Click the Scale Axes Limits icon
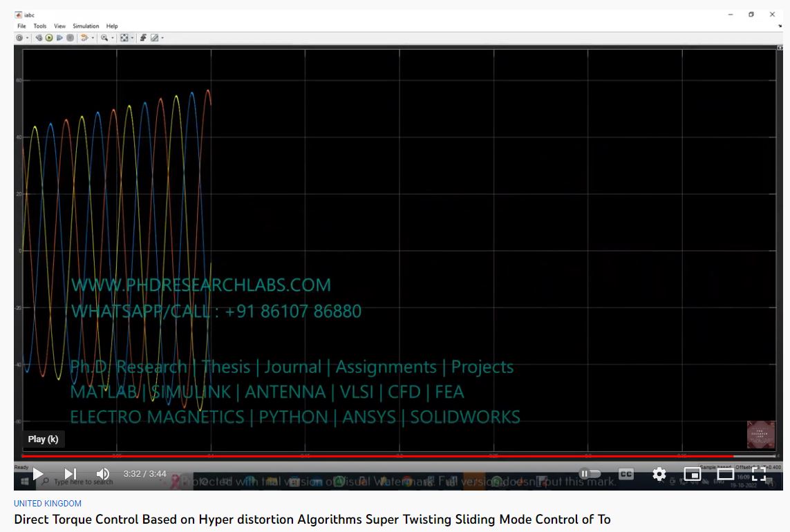This screenshot has width=790, height=532. pyautogui.click(x=124, y=38)
